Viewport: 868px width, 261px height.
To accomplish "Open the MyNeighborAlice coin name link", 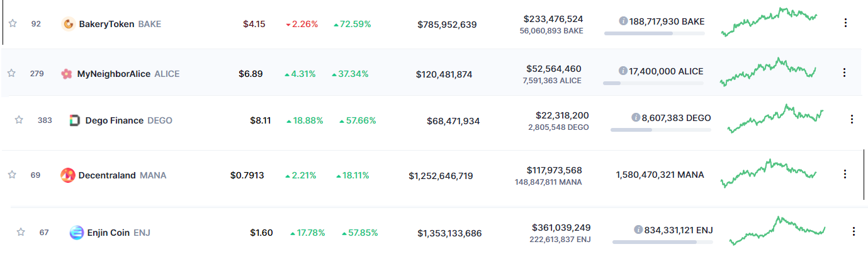I will tap(114, 74).
